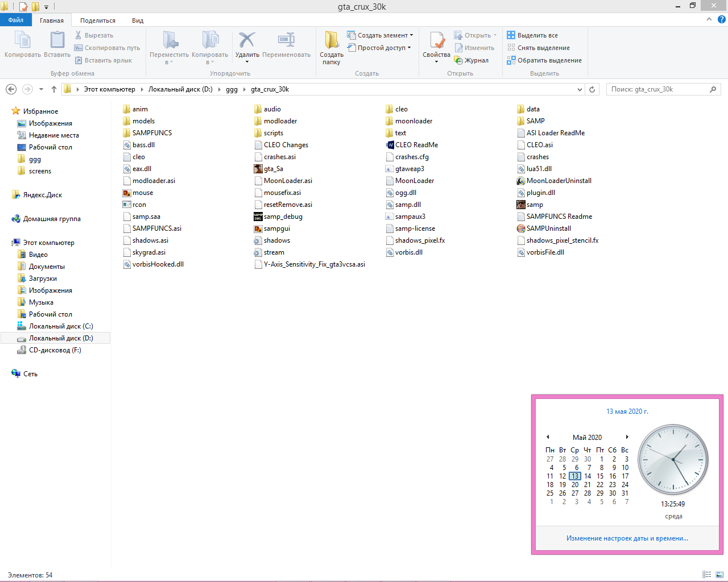Select the MoonLoaderUninstall file
The height and width of the screenshot is (582, 728).
(559, 181)
